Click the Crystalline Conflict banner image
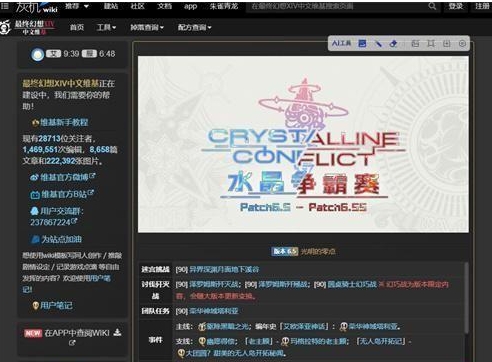 303,144
